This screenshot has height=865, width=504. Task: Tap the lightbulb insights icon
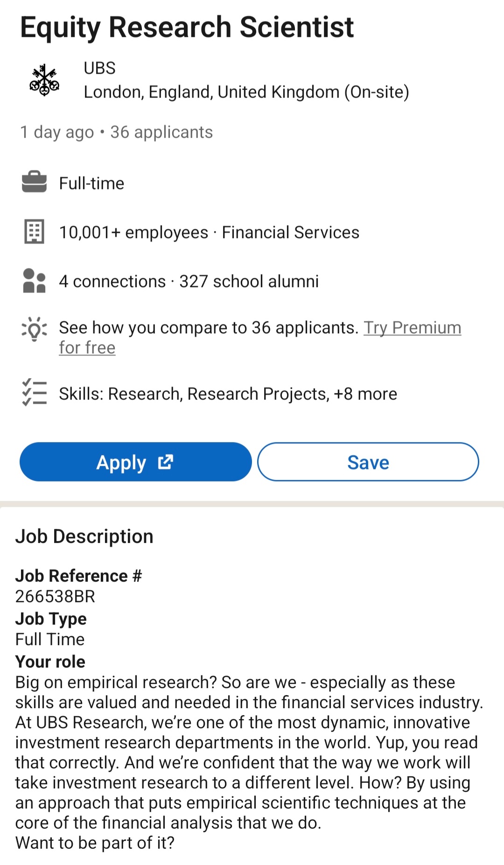click(x=34, y=329)
